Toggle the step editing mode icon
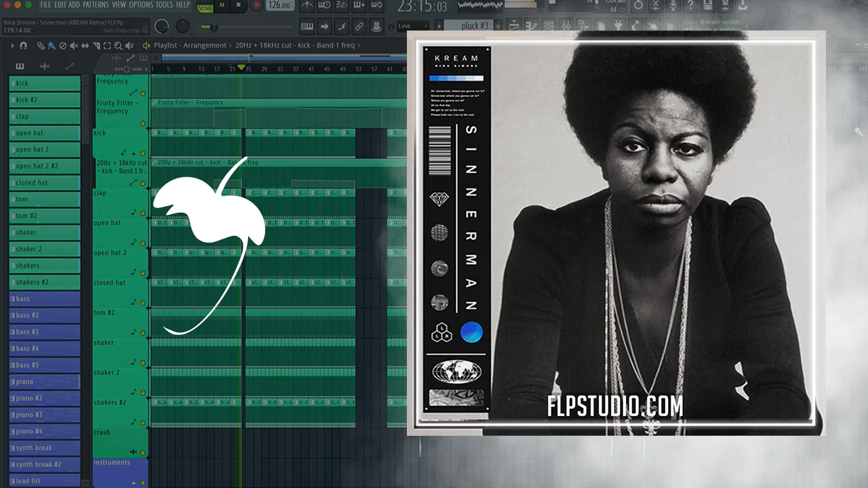 [x=342, y=26]
